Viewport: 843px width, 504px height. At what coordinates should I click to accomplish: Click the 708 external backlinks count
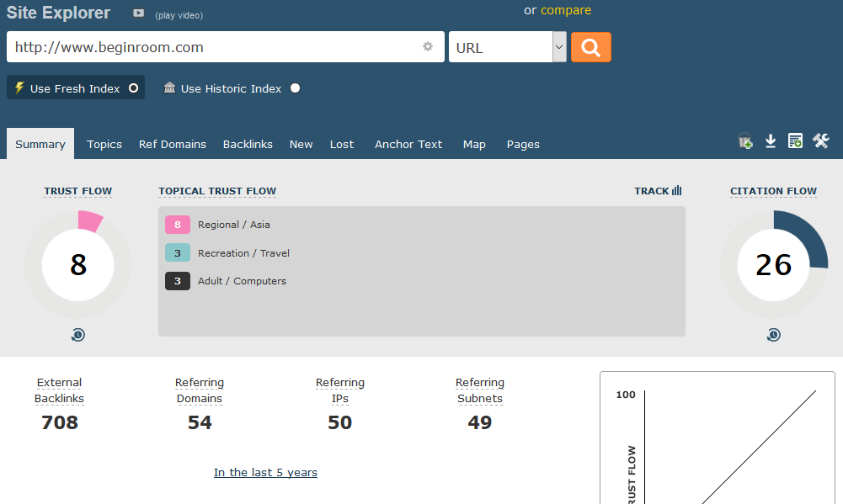coord(60,422)
